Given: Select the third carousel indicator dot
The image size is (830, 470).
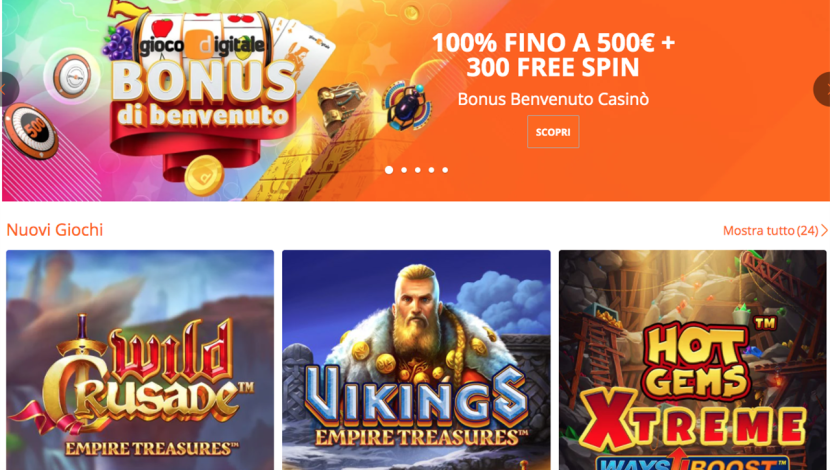Looking at the screenshot, I should point(418,170).
